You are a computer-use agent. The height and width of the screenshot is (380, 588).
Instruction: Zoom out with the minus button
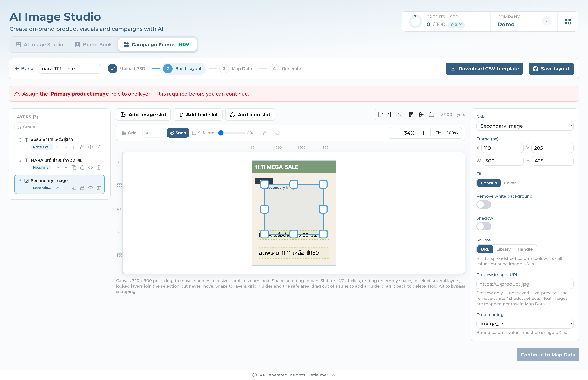(x=395, y=133)
